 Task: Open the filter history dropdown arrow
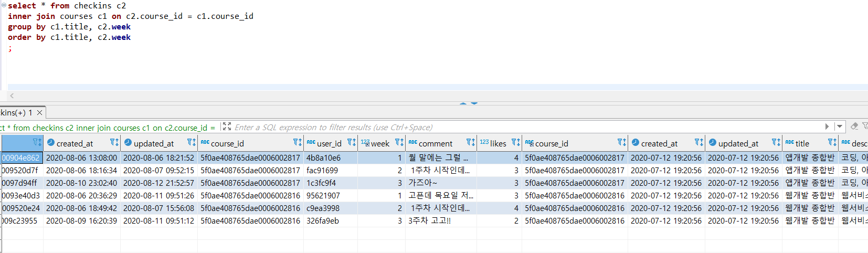click(840, 126)
